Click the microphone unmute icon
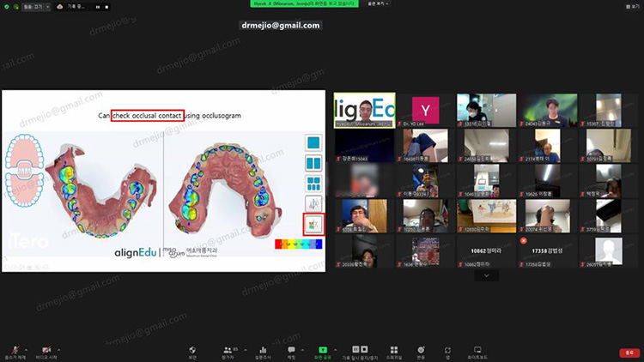The width and height of the screenshot is (644, 362). click(x=15, y=349)
